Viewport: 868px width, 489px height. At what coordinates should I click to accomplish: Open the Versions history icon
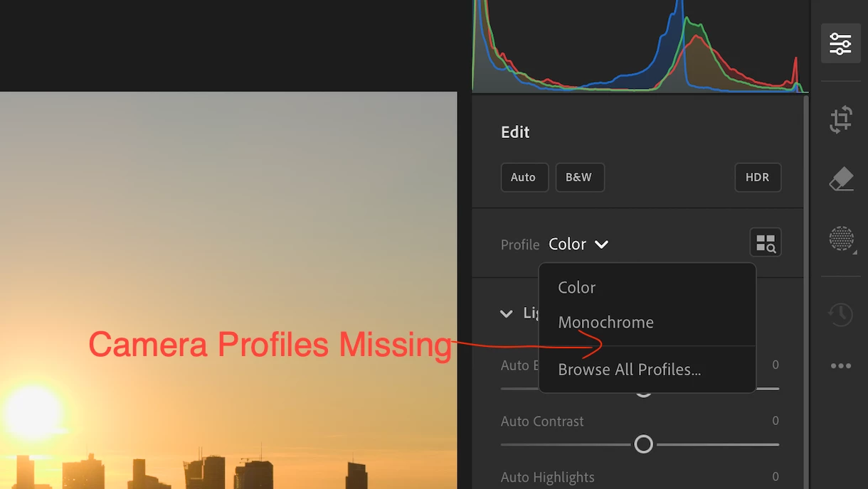tap(840, 314)
